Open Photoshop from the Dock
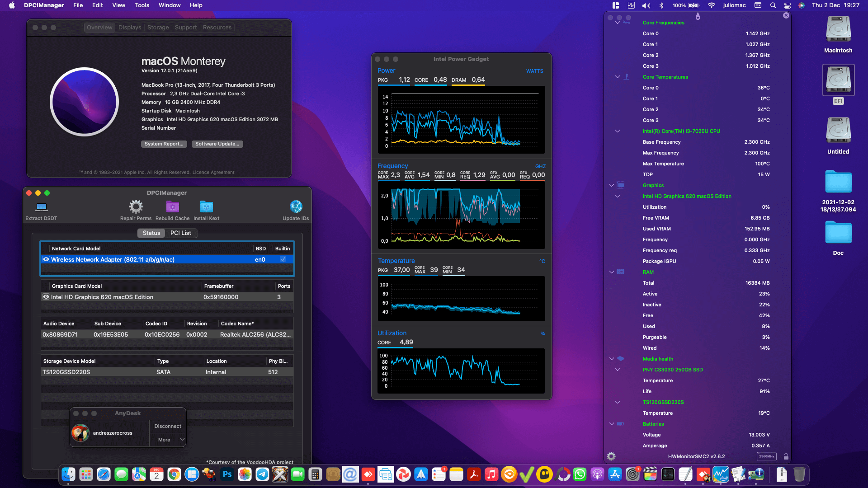Viewport: 868px width, 488px height. pyautogui.click(x=227, y=474)
